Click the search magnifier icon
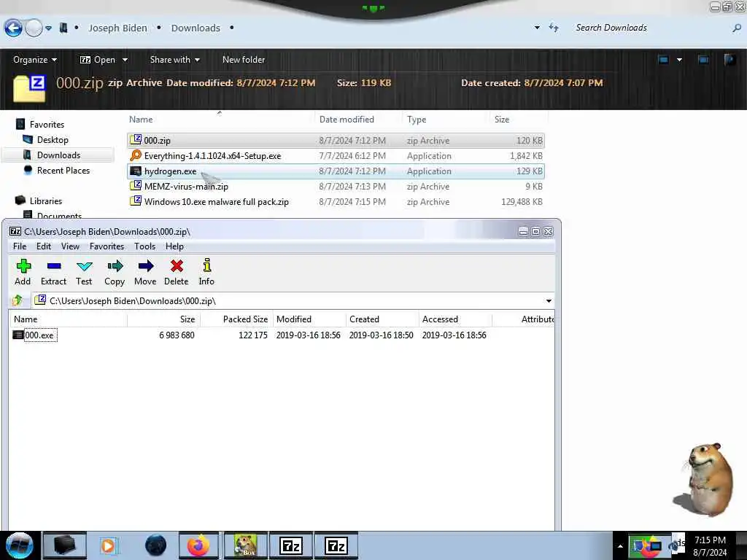The width and height of the screenshot is (747, 560). pos(737,28)
